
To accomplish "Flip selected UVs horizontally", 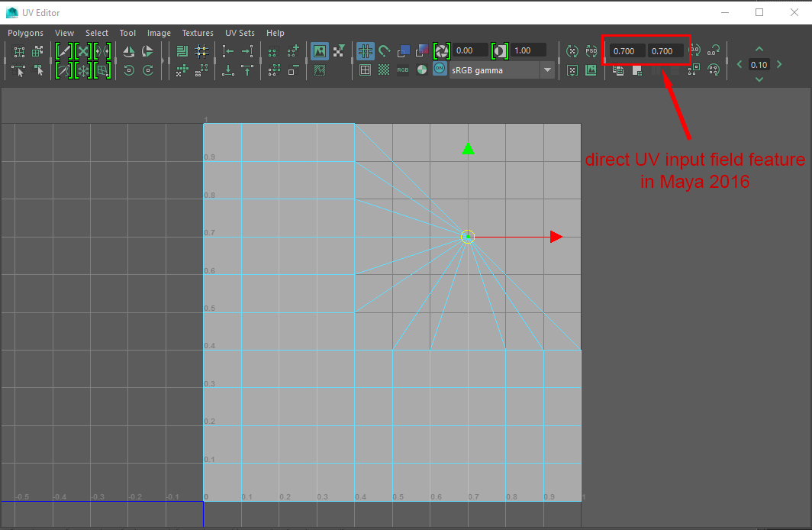I will click(129, 51).
